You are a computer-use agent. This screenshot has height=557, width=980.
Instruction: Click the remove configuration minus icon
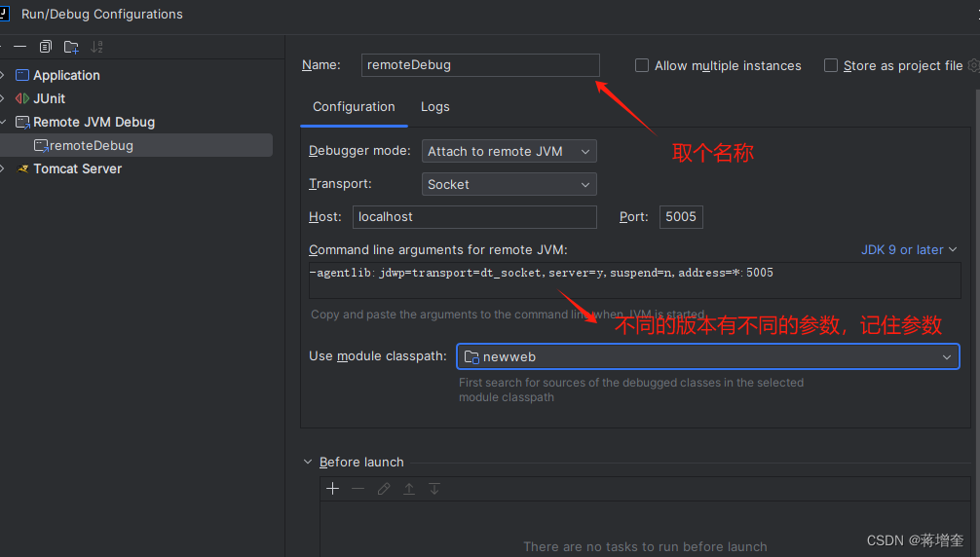[20, 47]
